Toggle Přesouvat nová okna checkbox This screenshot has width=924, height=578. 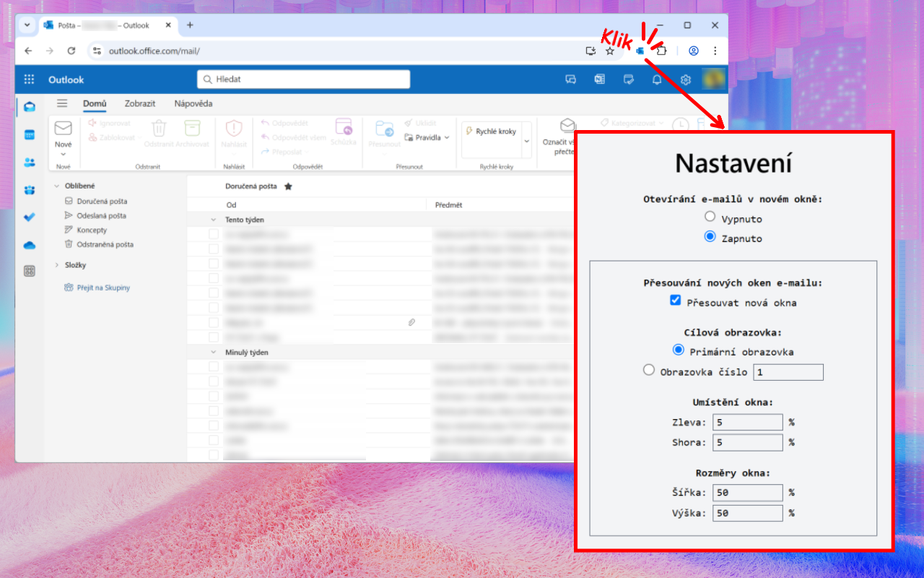click(676, 301)
